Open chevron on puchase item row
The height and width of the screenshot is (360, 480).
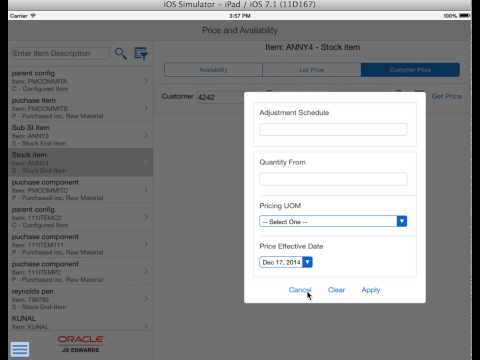146,108
